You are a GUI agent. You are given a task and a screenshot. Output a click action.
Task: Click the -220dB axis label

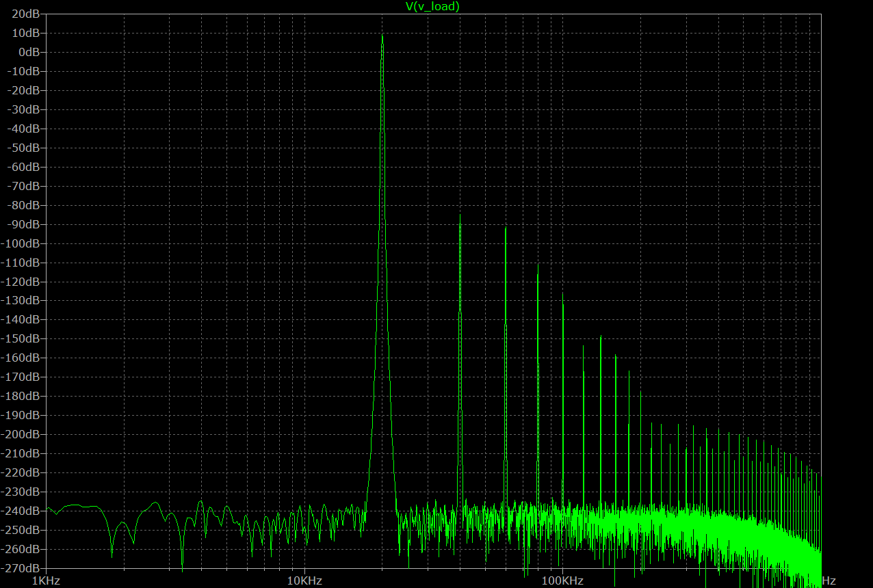click(x=21, y=472)
